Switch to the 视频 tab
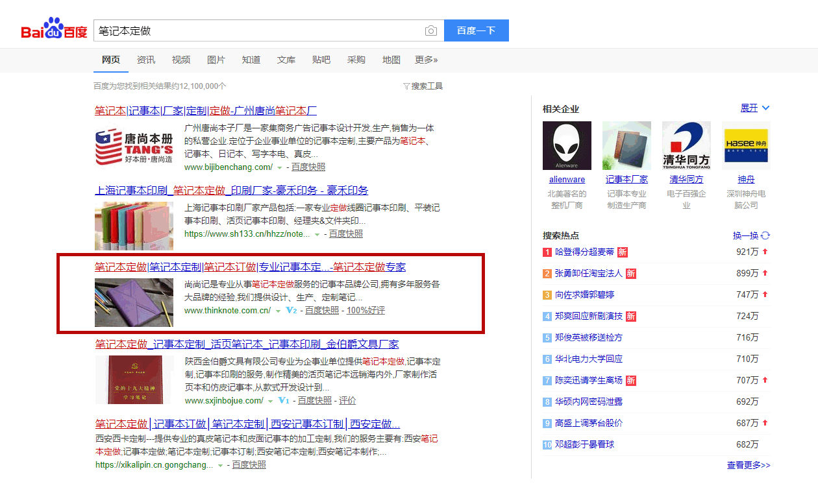 click(181, 60)
